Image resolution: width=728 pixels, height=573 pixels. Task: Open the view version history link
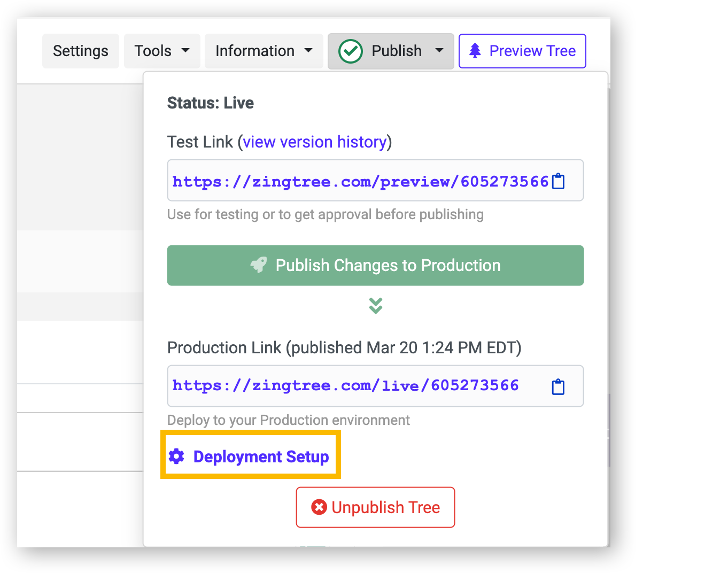(x=315, y=142)
